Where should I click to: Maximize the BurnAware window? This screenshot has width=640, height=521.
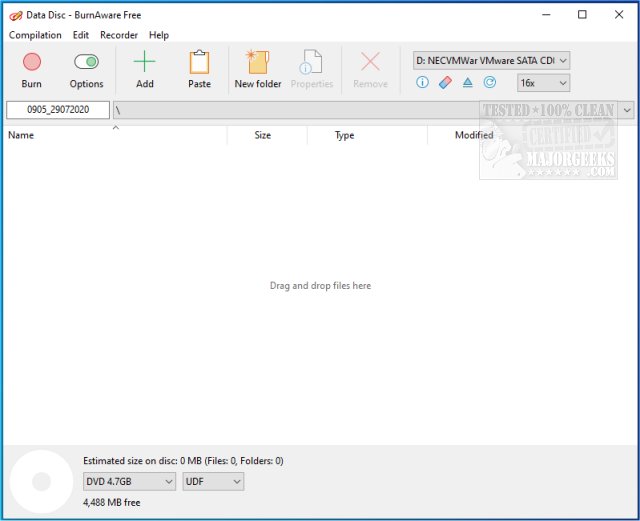point(582,15)
